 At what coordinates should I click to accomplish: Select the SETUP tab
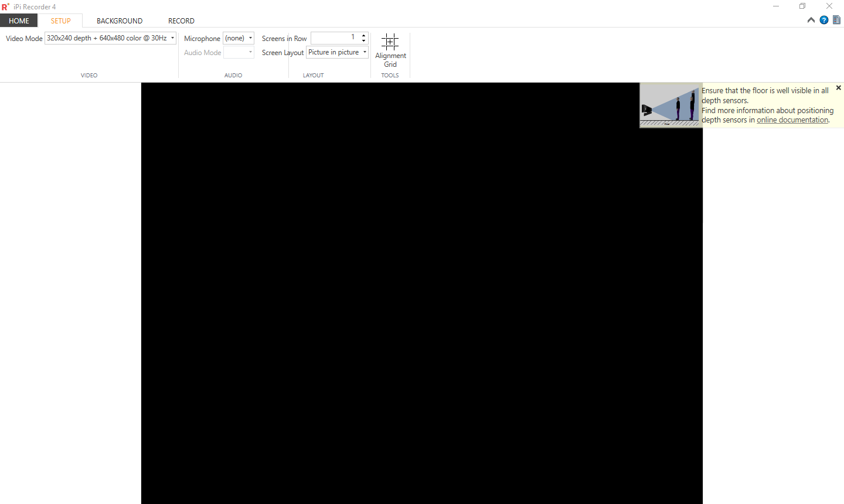(x=60, y=21)
